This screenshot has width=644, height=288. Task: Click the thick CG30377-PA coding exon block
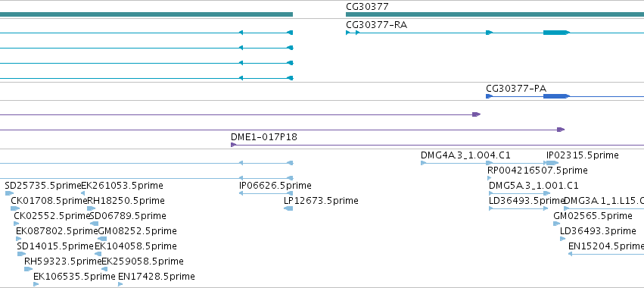coord(556,96)
